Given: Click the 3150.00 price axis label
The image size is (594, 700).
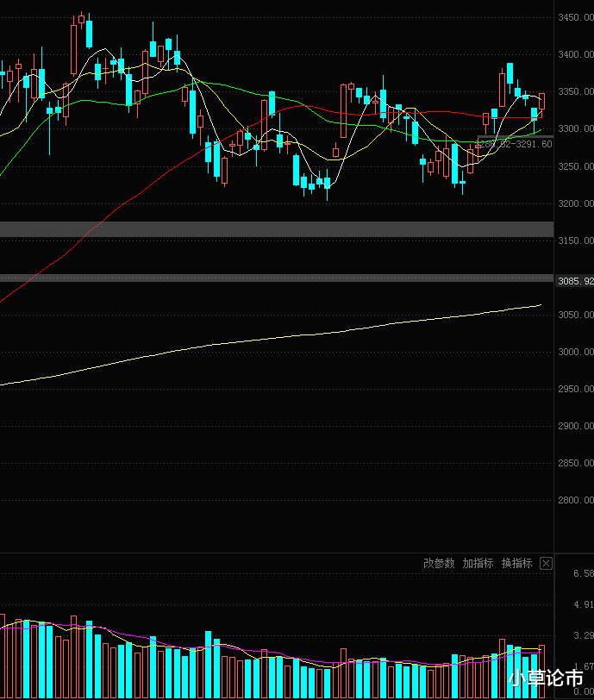Looking at the screenshot, I should click(576, 241).
